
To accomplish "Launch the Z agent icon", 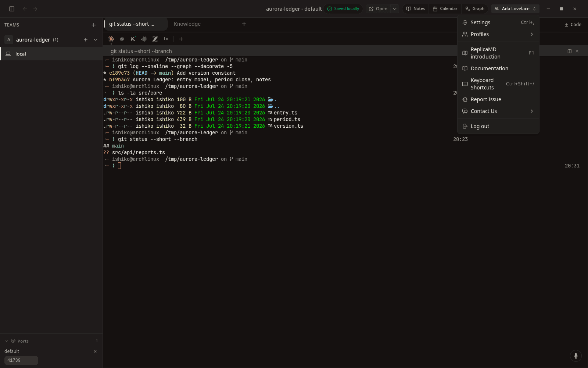I will click(155, 39).
